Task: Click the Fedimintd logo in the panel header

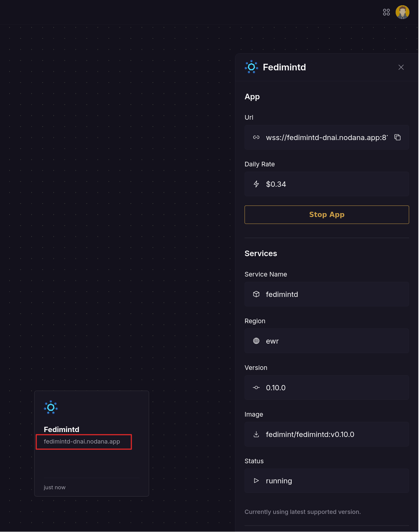Action: click(x=251, y=67)
